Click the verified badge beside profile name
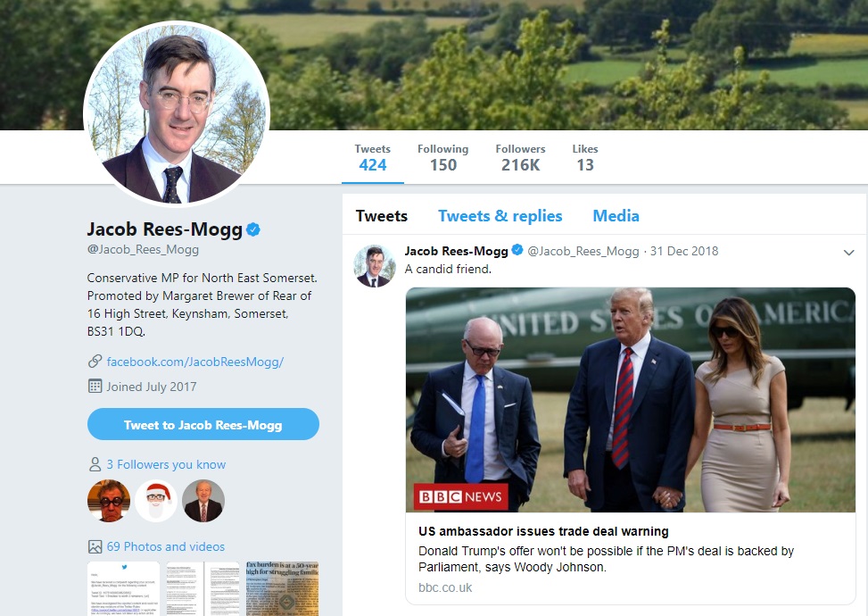The width and height of the screenshot is (868, 616). pyautogui.click(x=253, y=230)
